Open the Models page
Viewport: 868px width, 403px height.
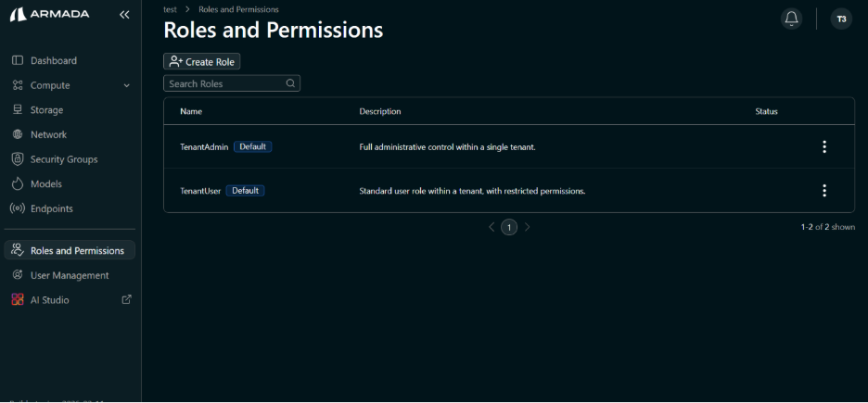[45, 184]
